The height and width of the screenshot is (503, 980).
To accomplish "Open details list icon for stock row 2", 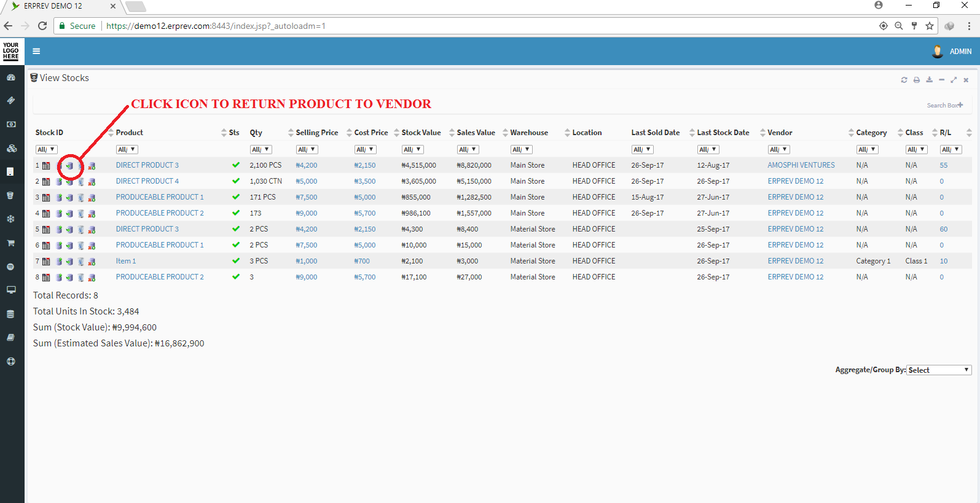I will coord(46,181).
